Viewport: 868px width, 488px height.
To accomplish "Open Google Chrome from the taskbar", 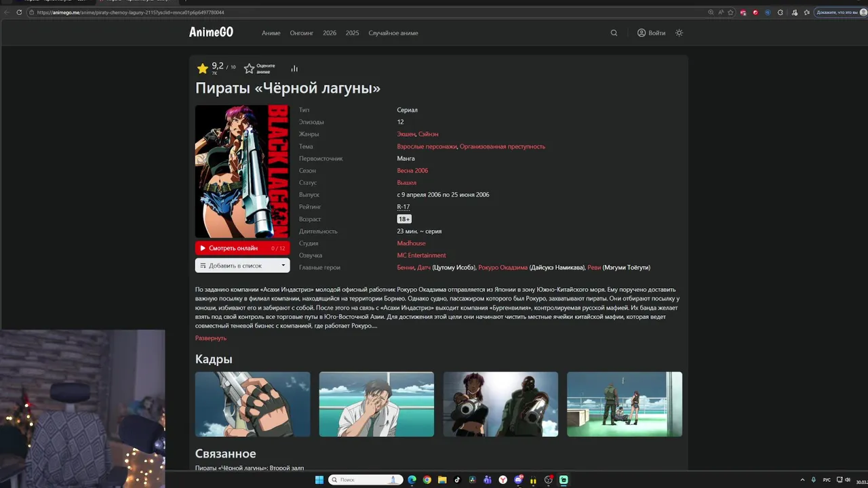I will [427, 480].
